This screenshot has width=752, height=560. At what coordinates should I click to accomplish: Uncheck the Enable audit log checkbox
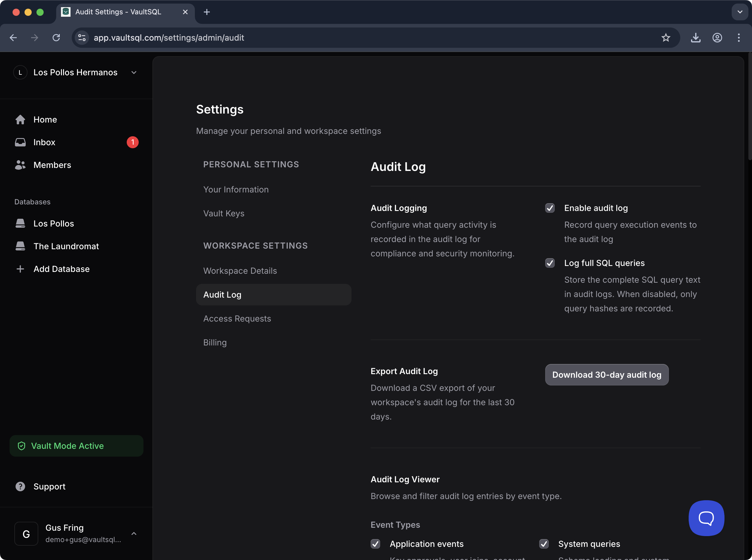550,208
